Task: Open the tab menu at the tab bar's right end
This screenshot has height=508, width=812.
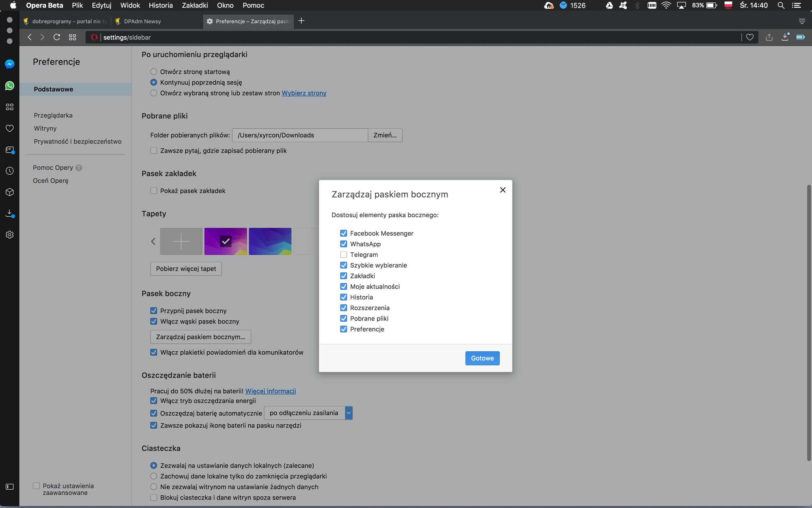Action: 802,22
